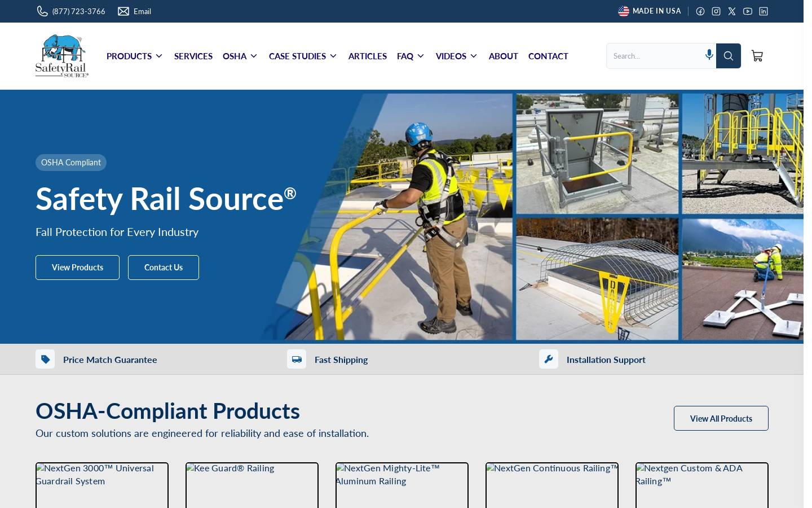Click the Email link in top bar
The image size is (812, 508).
142,11
